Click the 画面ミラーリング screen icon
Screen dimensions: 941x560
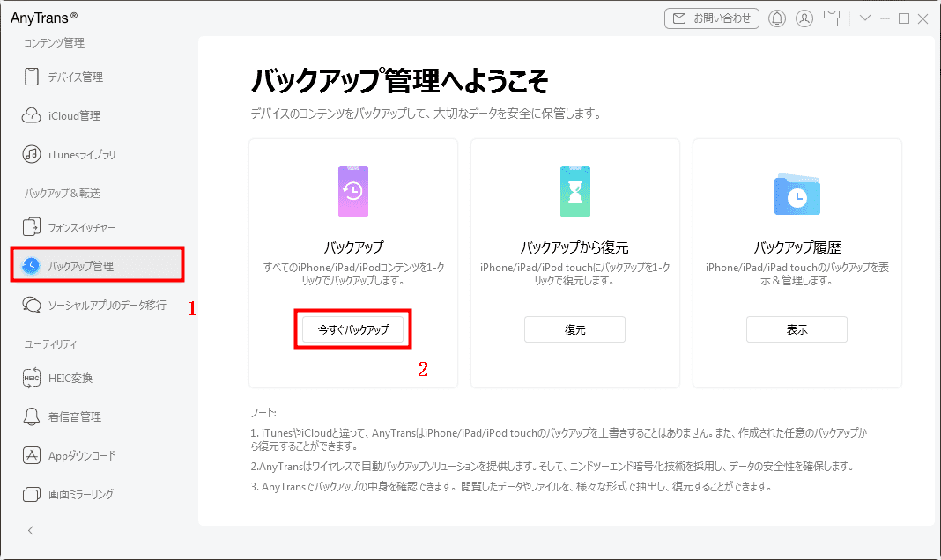pos(31,494)
